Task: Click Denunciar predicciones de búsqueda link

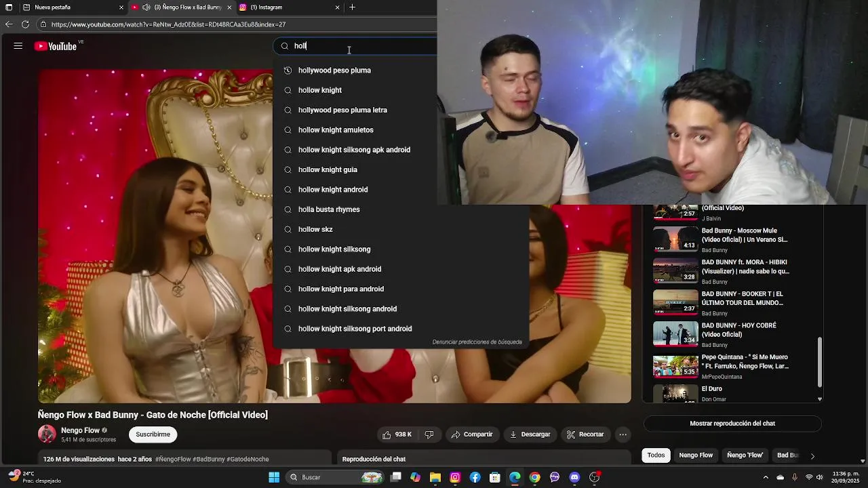Action: 477,342
